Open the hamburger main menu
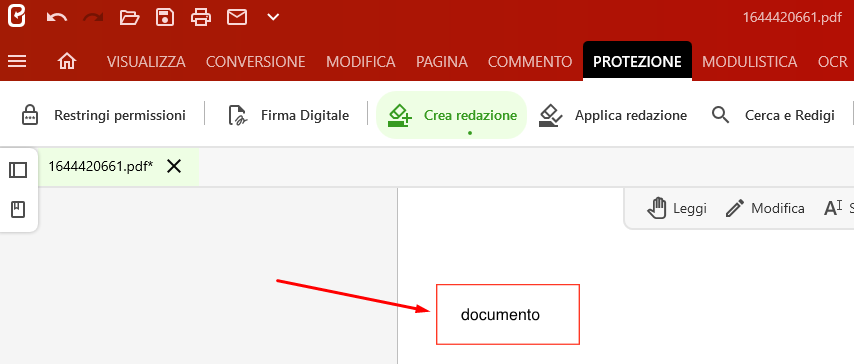Viewport: 854px width, 364px height. [x=17, y=62]
